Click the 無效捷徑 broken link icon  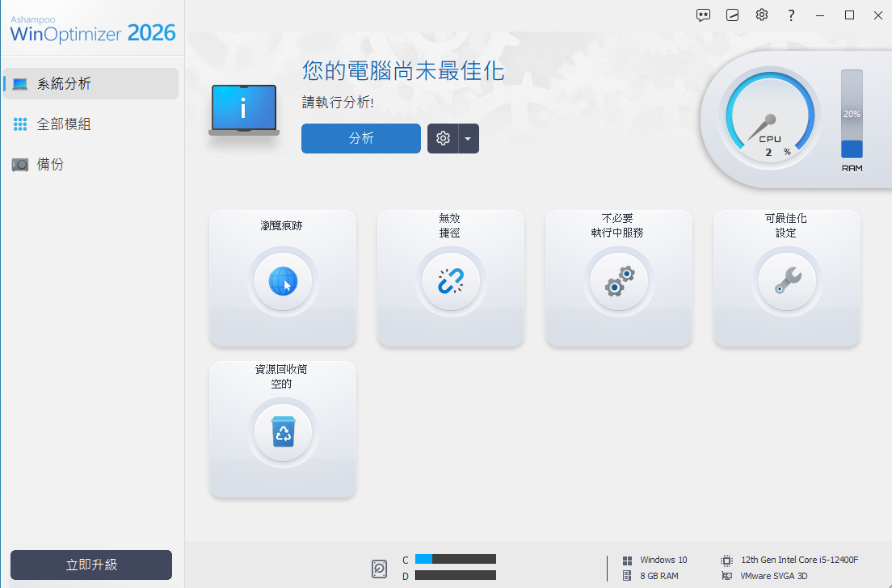(x=451, y=282)
